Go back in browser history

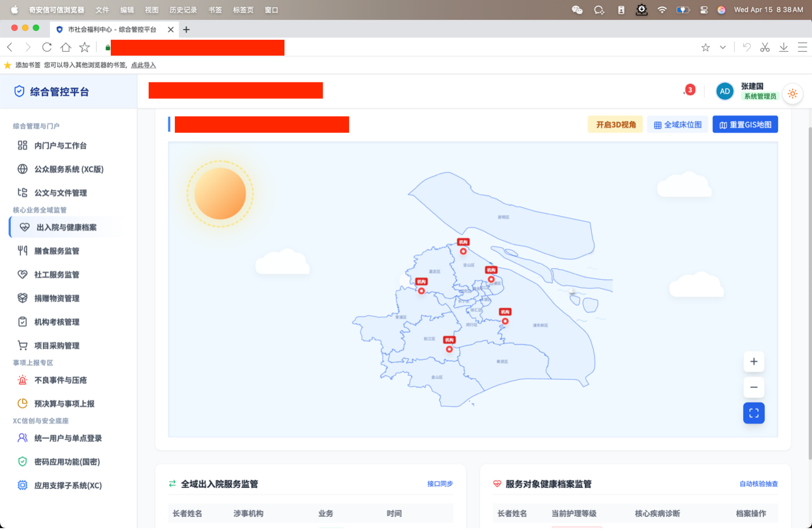[x=10, y=47]
